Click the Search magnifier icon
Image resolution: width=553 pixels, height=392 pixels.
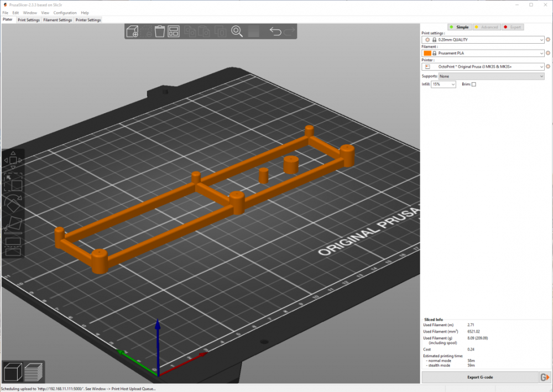(x=237, y=32)
